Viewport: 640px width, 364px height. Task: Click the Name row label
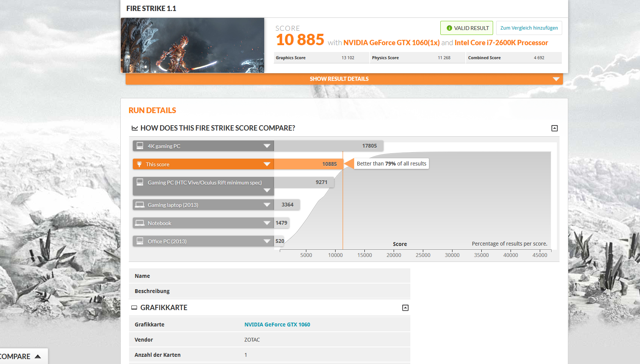coord(142,276)
